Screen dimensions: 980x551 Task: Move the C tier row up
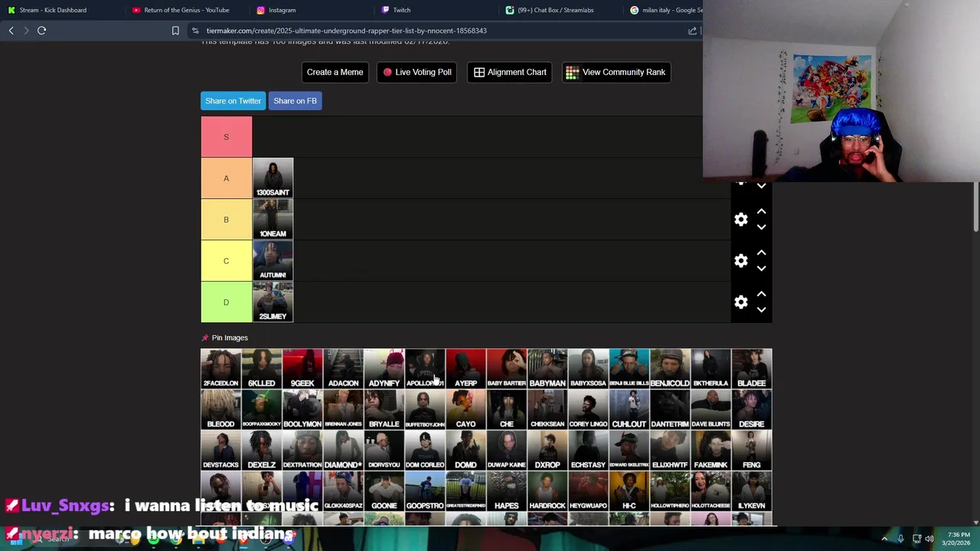[x=761, y=253]
